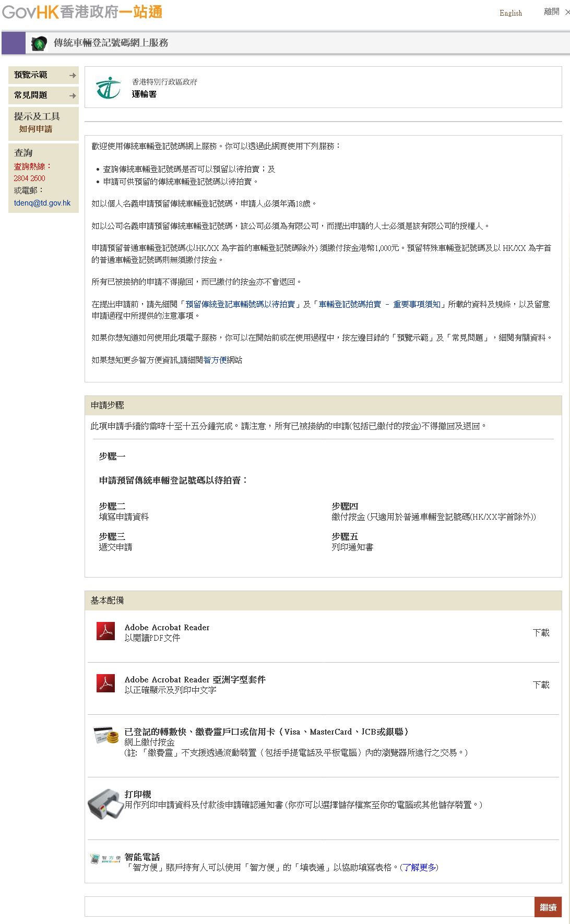Click 離開 to exit the service
This screenshot has width=570, height=924.
(551, 12)
